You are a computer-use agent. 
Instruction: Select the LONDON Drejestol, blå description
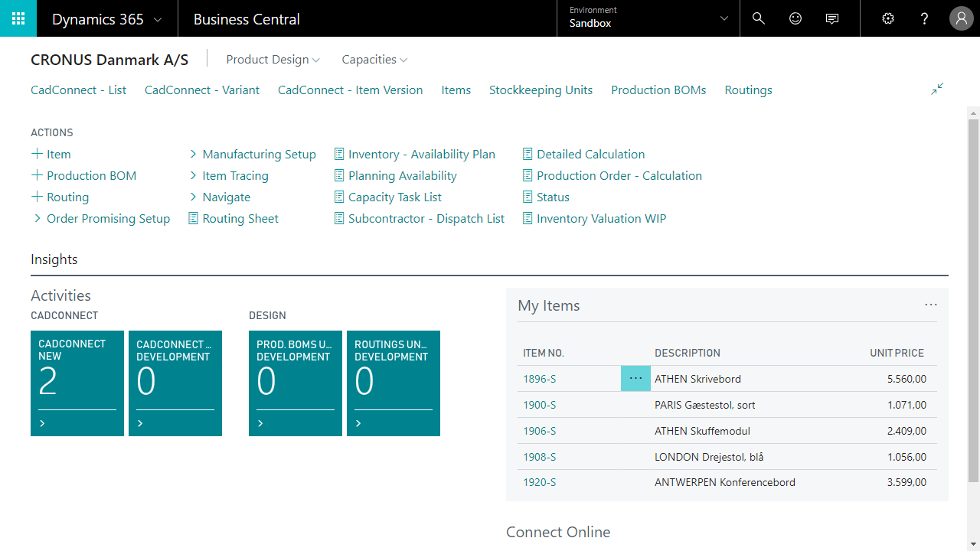tap(709, 457)
